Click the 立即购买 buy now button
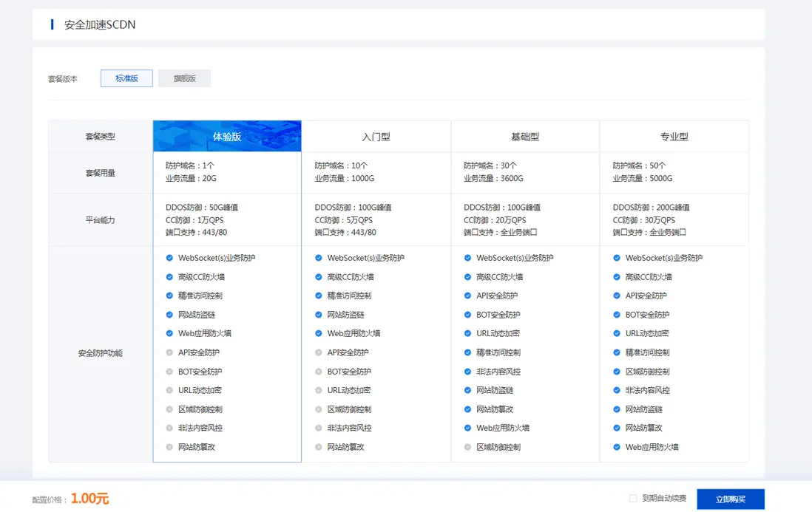 [x=730, y=499]
